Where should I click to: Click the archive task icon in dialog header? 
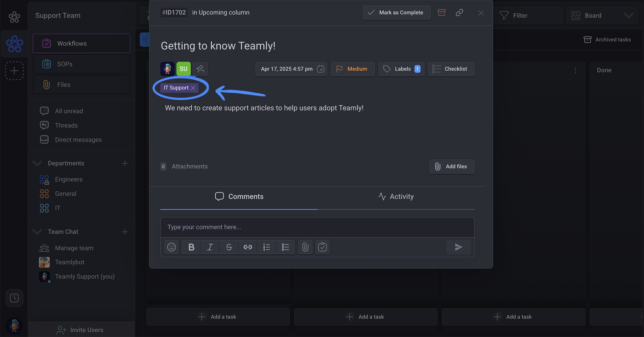coord(442,12)
